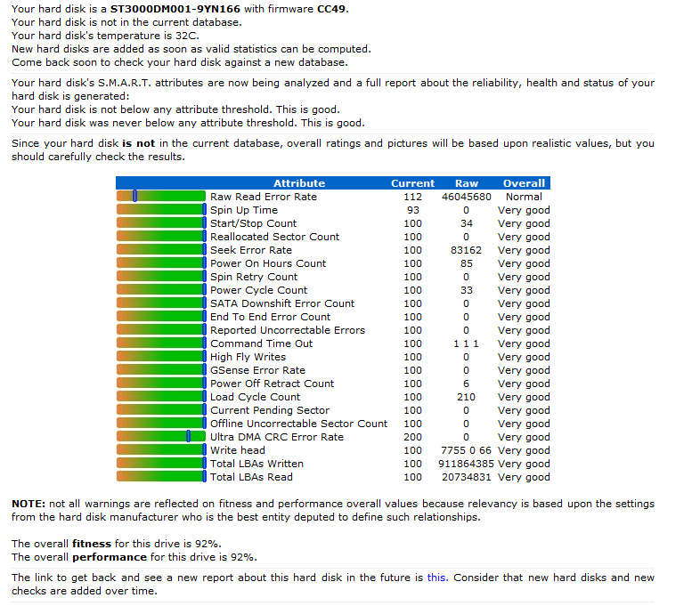The image size is (700, 606).
Task: Select the Attribute column header
Action: tap(299, 183)
